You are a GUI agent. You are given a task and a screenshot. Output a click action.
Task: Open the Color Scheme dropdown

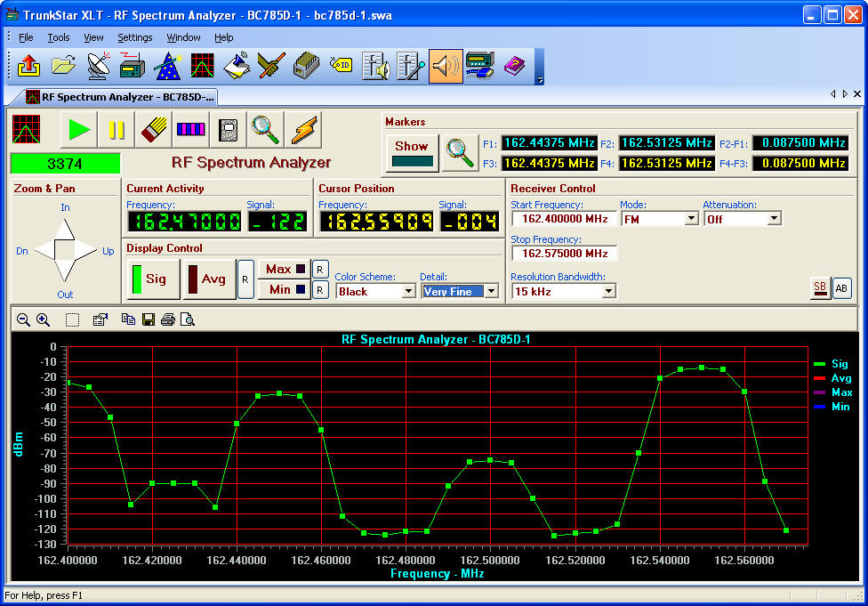point(408,291)
